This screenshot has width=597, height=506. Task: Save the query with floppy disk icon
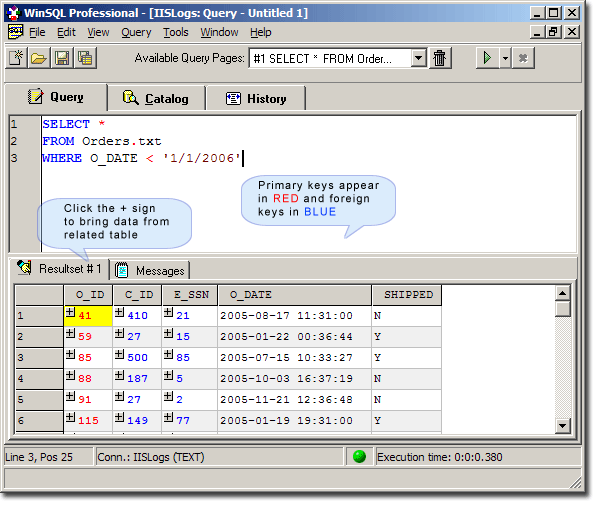pos(62,58)
